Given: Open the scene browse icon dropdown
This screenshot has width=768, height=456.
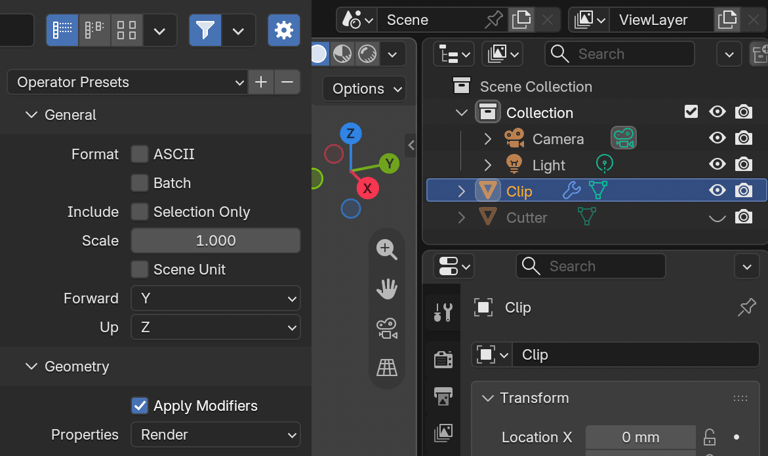Looking at the screenshot, I should coord(357,20).
